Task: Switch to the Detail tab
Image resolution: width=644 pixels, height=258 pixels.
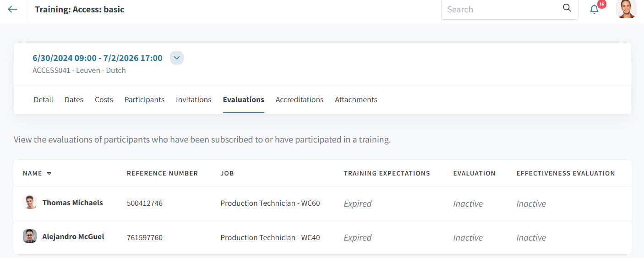Action: click(x=44, y=99)
